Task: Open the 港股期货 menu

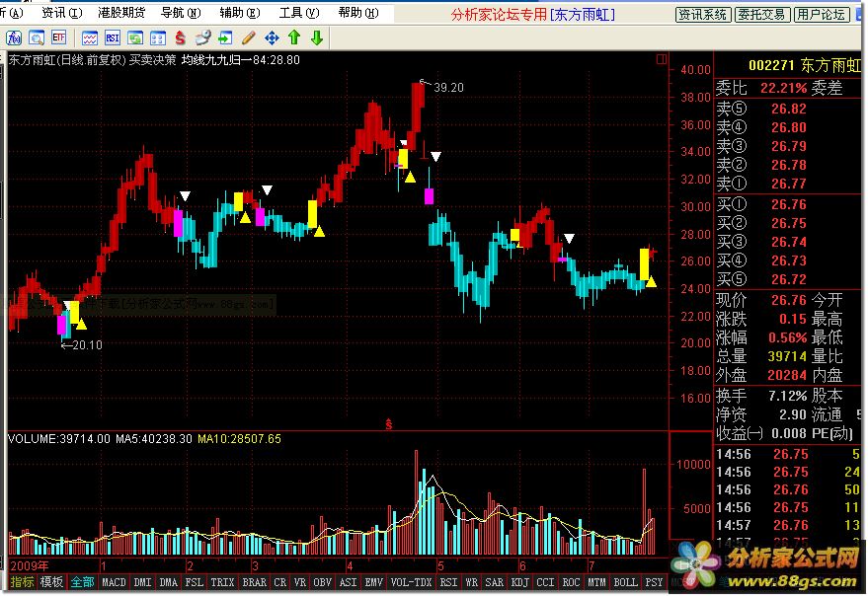Action: tap(121, 12)
